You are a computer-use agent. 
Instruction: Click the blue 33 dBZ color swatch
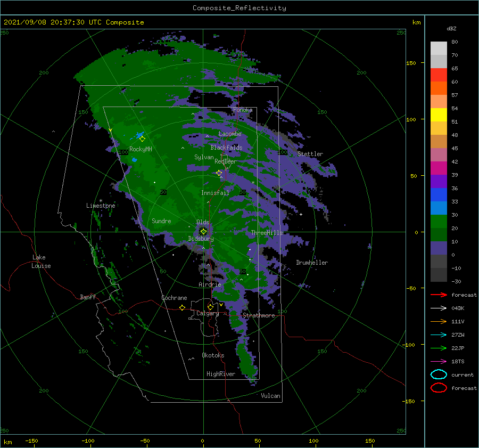(439, 194)
